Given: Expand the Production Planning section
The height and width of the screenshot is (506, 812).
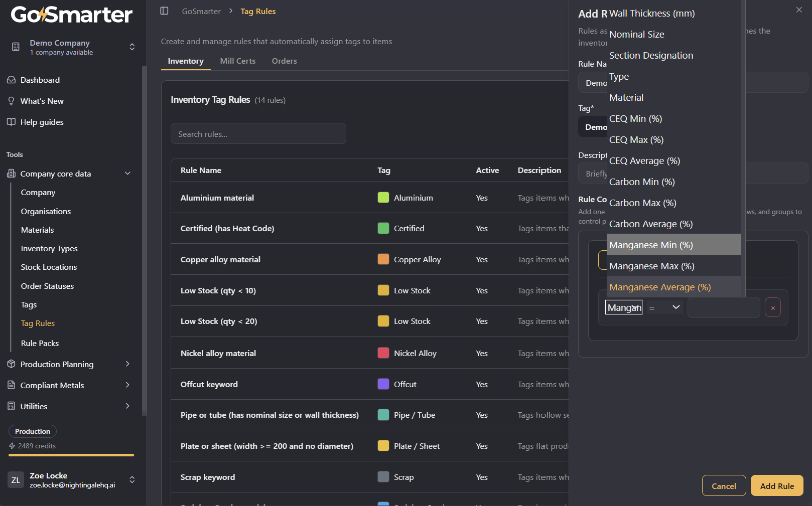Looking at the screenshot, I should tap(127, 364).
